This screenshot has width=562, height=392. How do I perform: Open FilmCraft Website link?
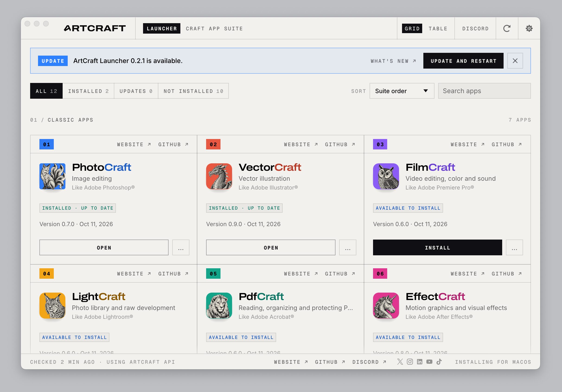(x=467, y=144)
